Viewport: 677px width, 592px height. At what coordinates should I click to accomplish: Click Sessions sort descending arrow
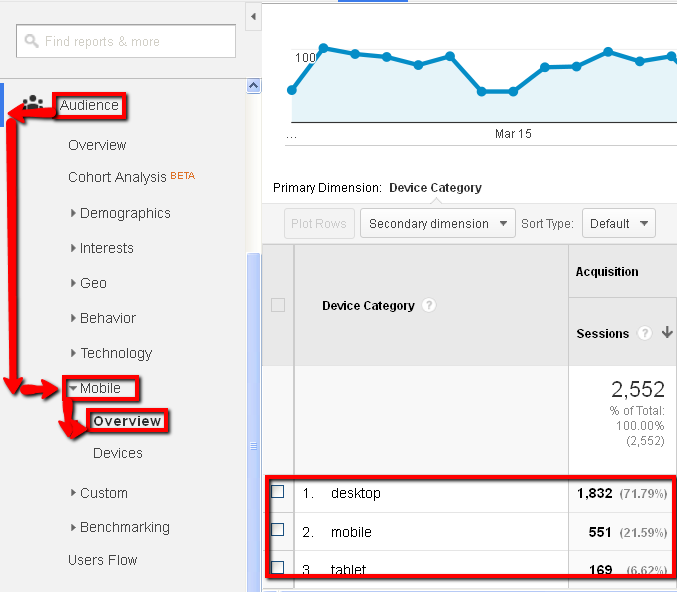point(667,333)
